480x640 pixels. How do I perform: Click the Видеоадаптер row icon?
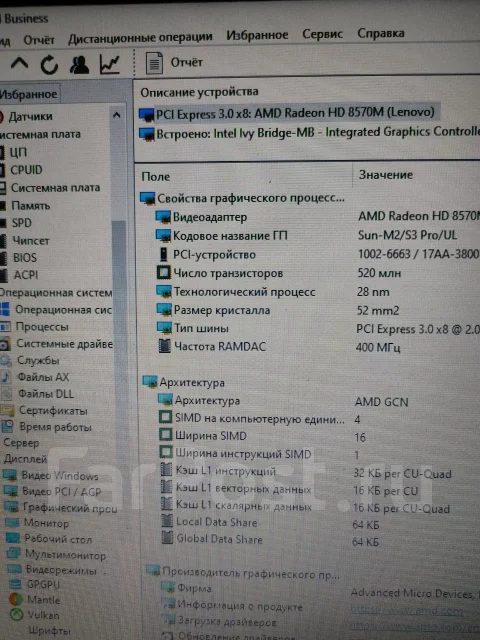[163, 217]
